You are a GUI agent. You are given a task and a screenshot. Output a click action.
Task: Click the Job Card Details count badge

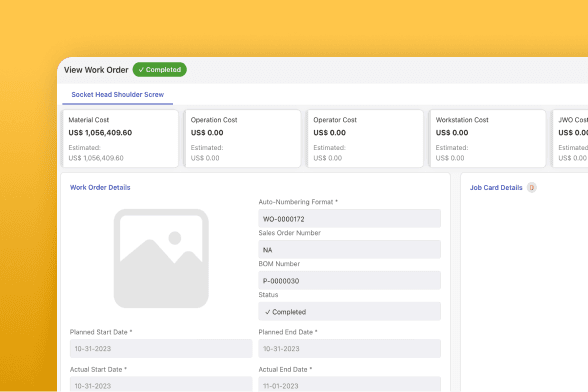coord(531,187)
